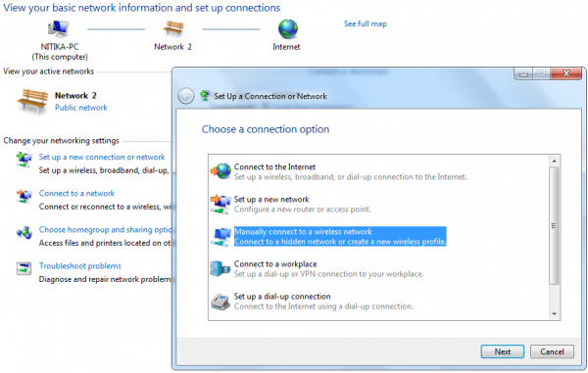Click the NITIKA-PC computer icon
The height and width of the screenshot is (373, 588).
(58, 28)
